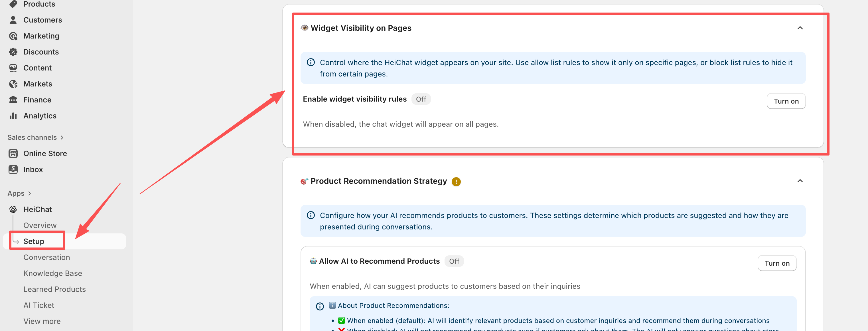Click the Markets globe icon
This screenshot has width=868, height=331.
click(x=13, y=84)
